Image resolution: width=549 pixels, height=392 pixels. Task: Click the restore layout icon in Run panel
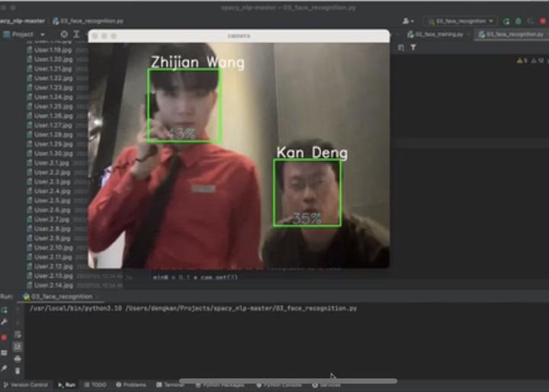click(x=5, y=353)
